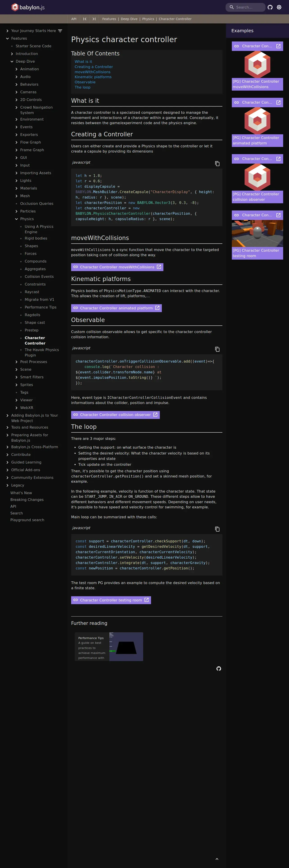The height and width of the screenshot is (868, 289).
Task: Jump to Kinematic platforms in table of contents
Action: (93, 77)
